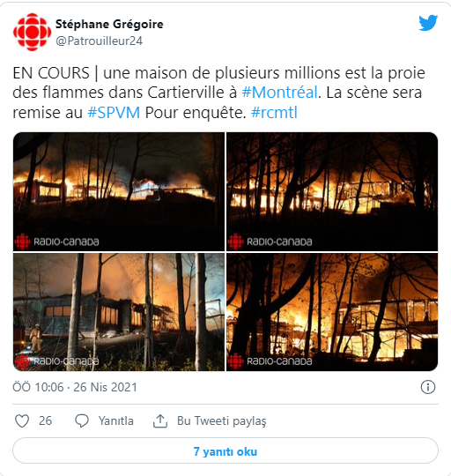Like the tweet with heart icon
This screenshot has width=451, height=476.
pyautogui.click(x=22, y=421)
